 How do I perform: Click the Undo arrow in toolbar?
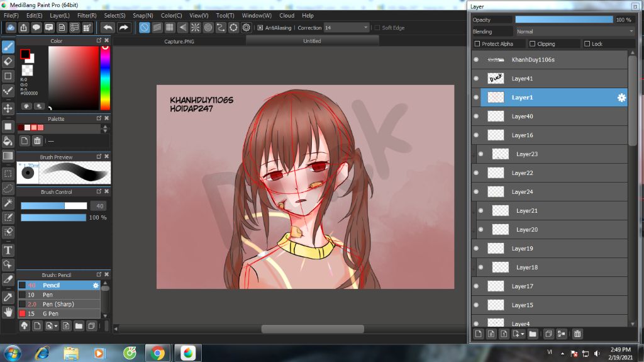[108, 28]
